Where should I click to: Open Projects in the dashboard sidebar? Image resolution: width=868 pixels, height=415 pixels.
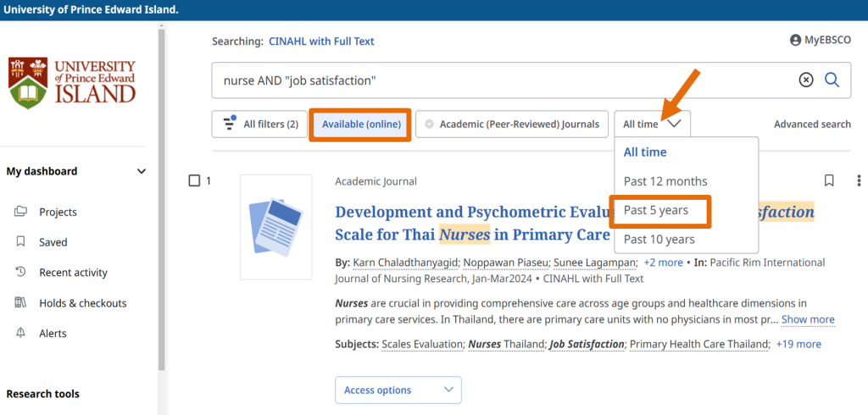(x=58, y=212)
